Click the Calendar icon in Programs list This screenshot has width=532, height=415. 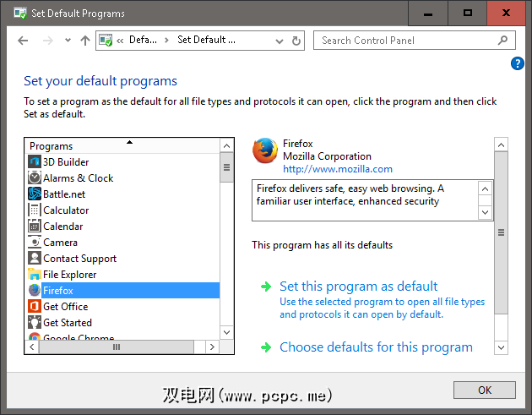[35, 226]
